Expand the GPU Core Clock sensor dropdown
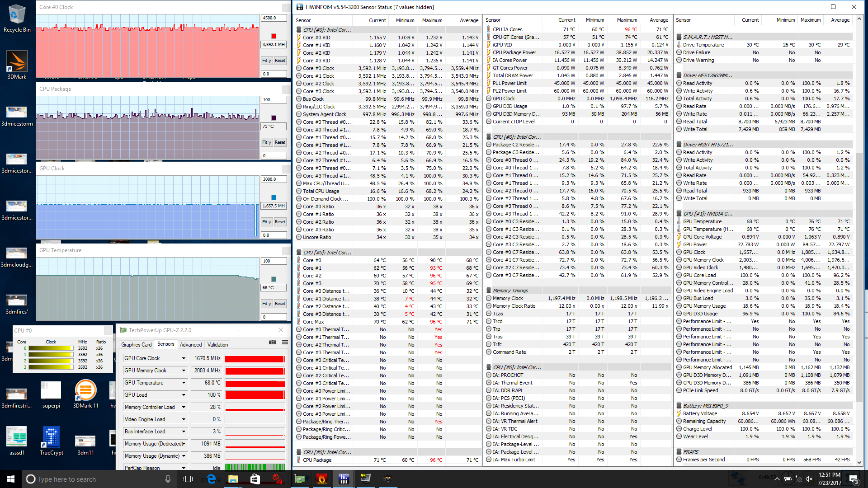The width and height of the screenshot is (868, 488). click(x=184, y=358)
